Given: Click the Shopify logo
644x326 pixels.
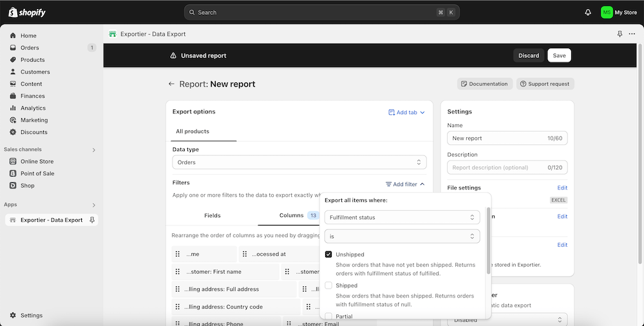Looking at the screenshot, I should (27, 12).
